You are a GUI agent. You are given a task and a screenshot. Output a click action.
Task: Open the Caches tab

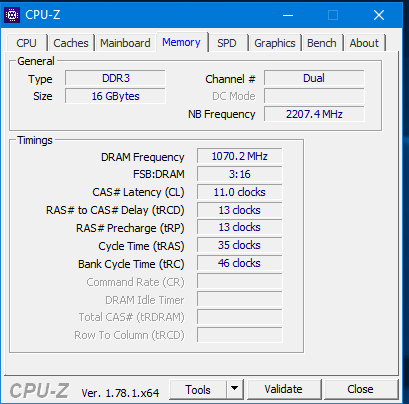[71, 43]
